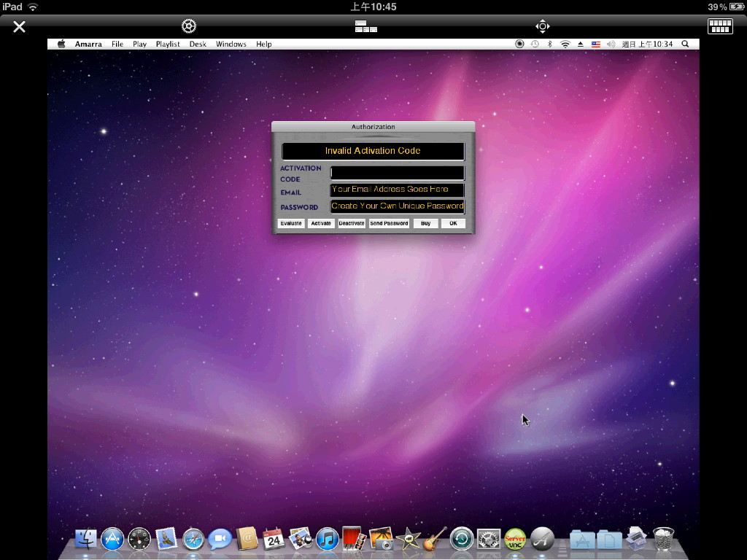Open iCal from the Dock
This screenshot has height=560, width=747.
coord(274,539)
